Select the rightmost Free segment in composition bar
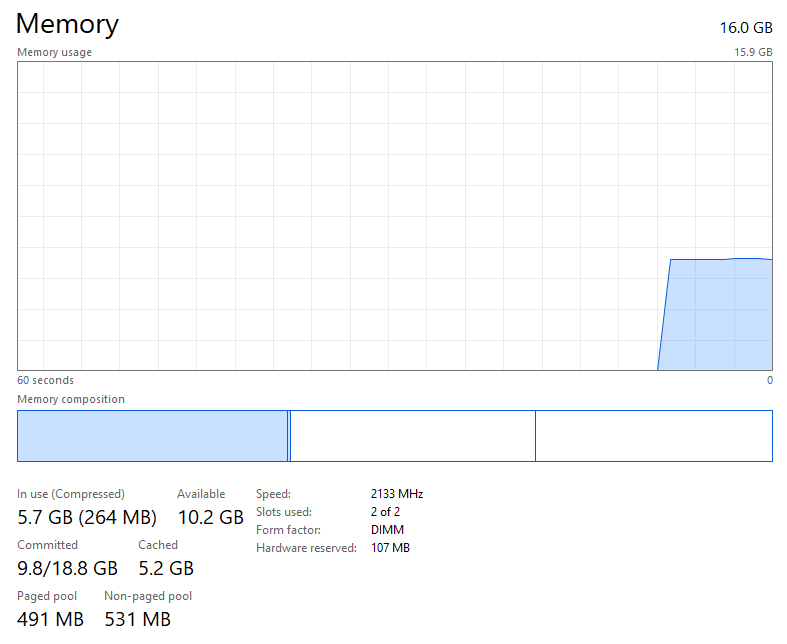 tap(653, 436)
